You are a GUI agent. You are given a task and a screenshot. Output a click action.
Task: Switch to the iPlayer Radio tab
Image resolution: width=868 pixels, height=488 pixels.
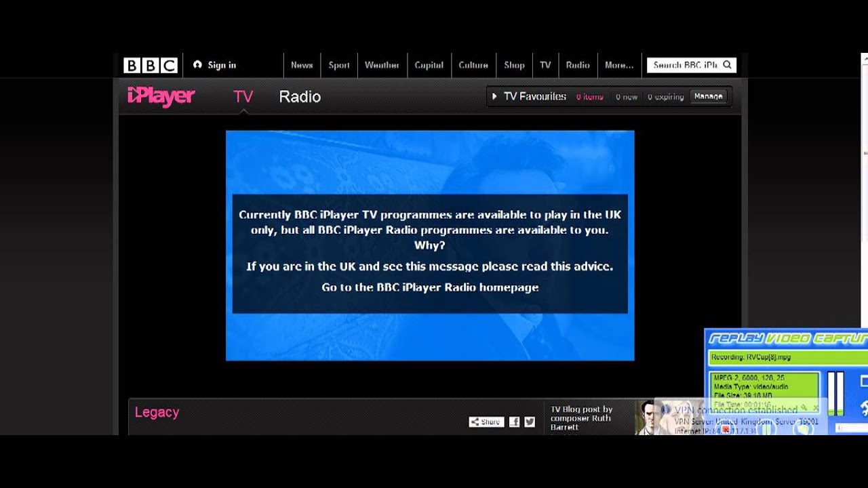pyautogui.click(x=300, y=97)
